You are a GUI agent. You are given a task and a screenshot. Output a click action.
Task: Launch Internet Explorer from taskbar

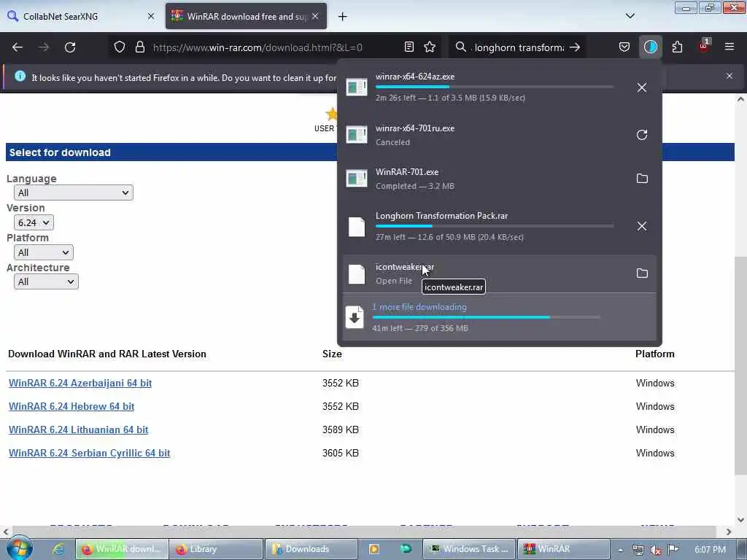tap(59, 549)
